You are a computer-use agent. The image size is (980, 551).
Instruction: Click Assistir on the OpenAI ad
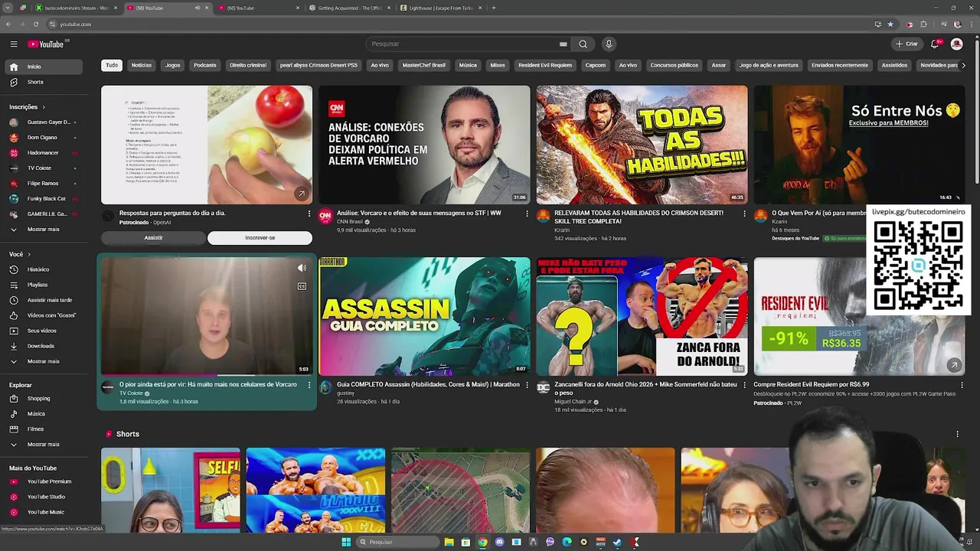(153, 238)
